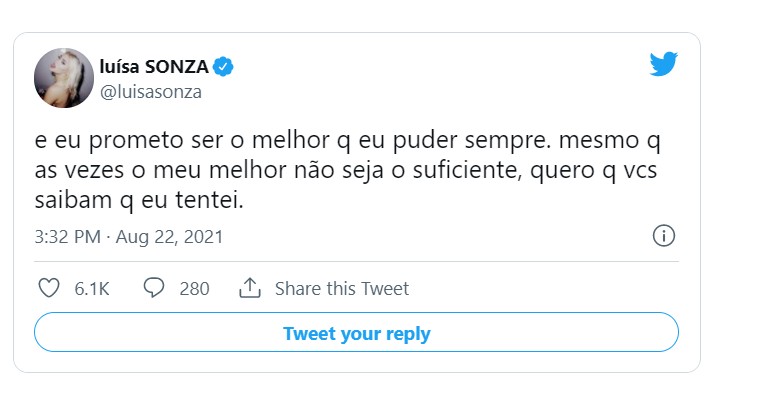Click the luísa SONZA display name
The height and width of the screenshot is (398, 765).
(x=154, y=66)
